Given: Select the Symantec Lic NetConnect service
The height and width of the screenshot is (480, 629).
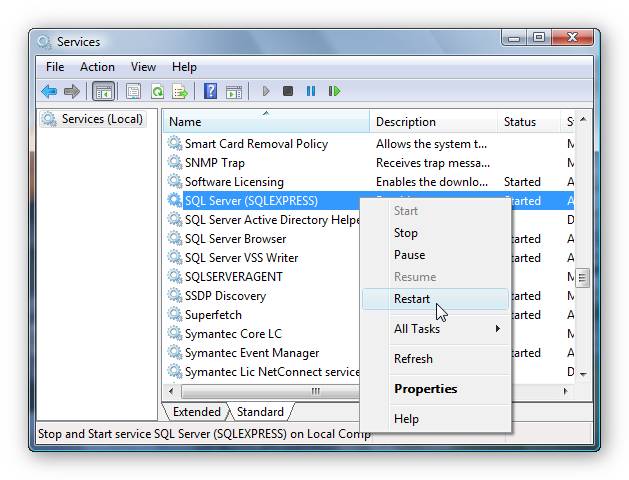Looking at the screenshot, I should click(272, 372).
